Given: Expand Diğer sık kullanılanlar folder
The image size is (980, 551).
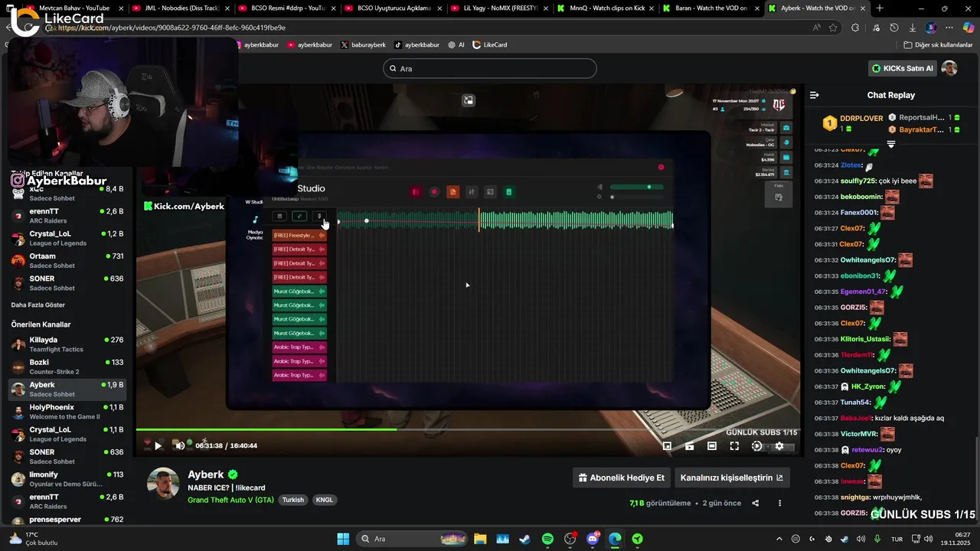Looking at the screenshot, I should tap(938, 44).
